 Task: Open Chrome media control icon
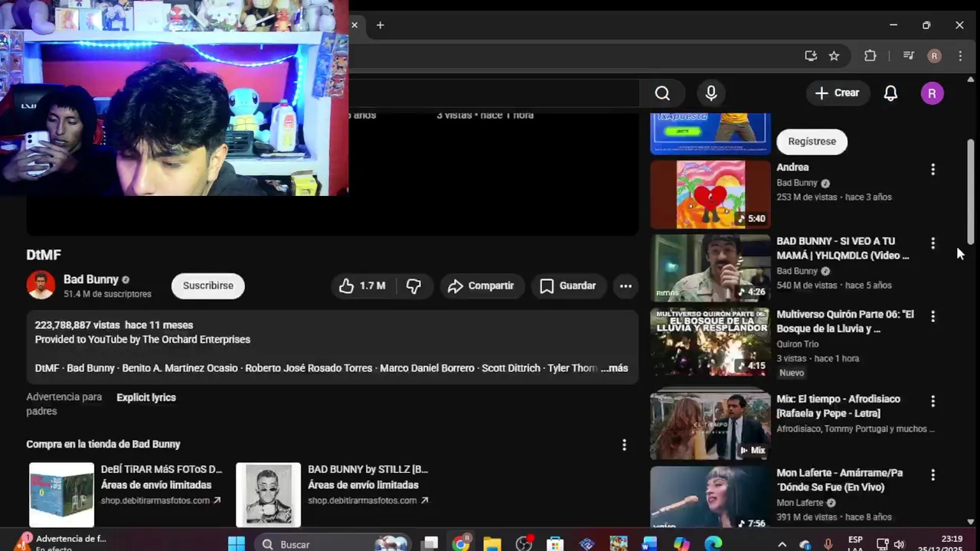click(x=908, y=56)
